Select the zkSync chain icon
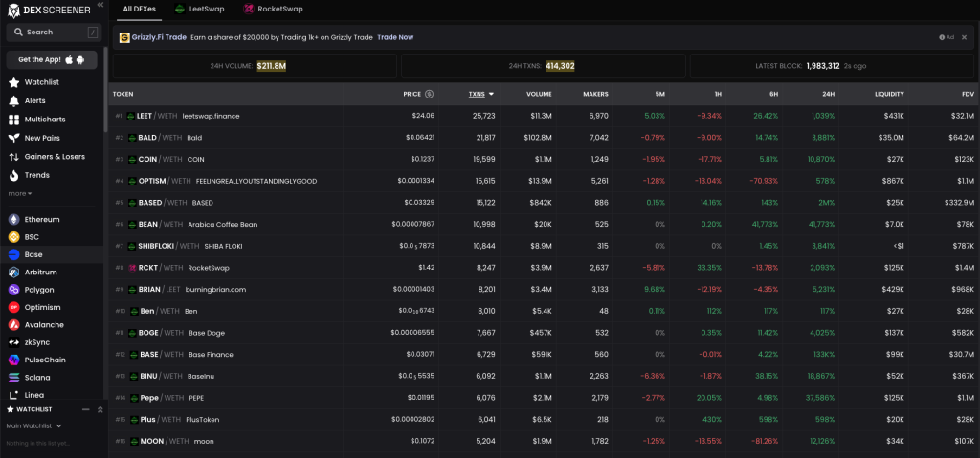The width and height of the screenshot is (980, 458). pos(13,342)
